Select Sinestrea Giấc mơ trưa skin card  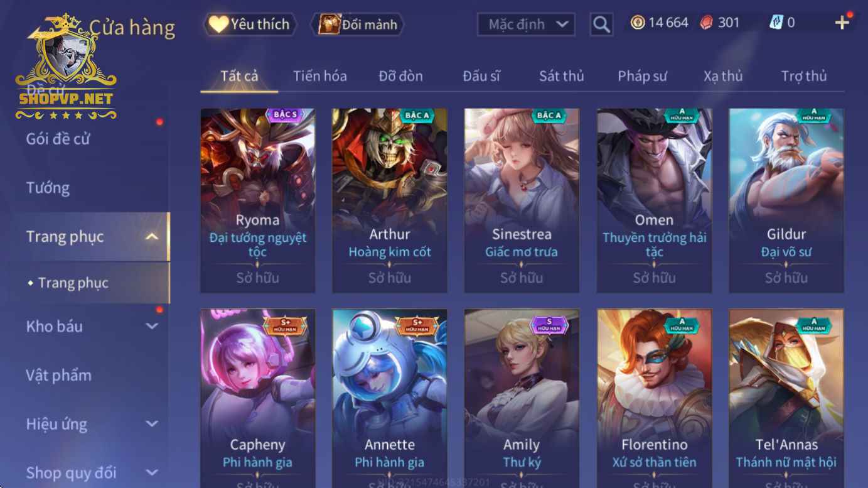(x=522, y=201)
